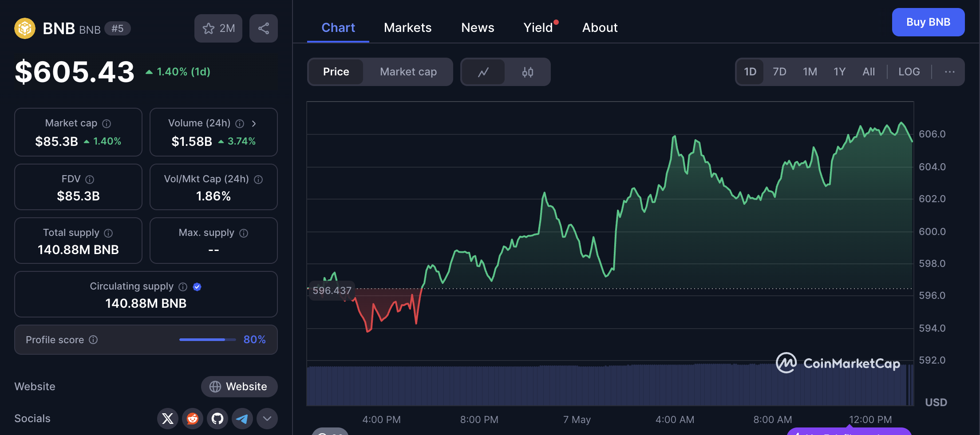Open the Markets tab

[407, 27]
